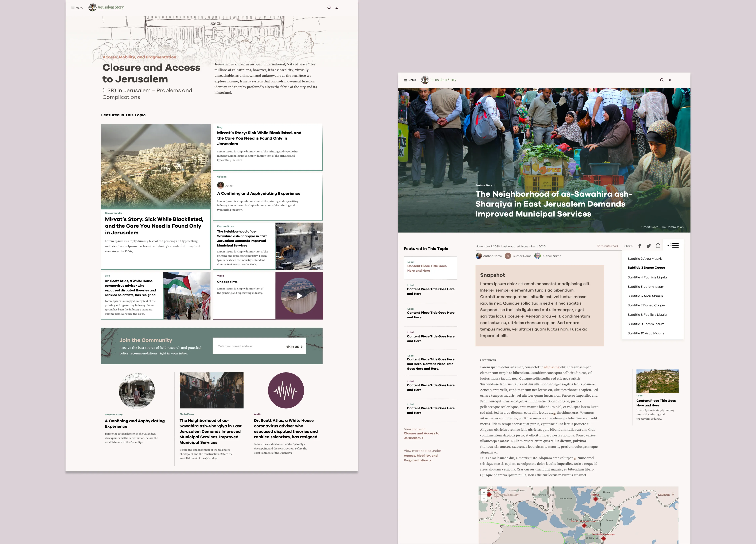This screenshot has width=756, height=544.
Task: Click Join the Community heading
Action: [x=146, y=340]
